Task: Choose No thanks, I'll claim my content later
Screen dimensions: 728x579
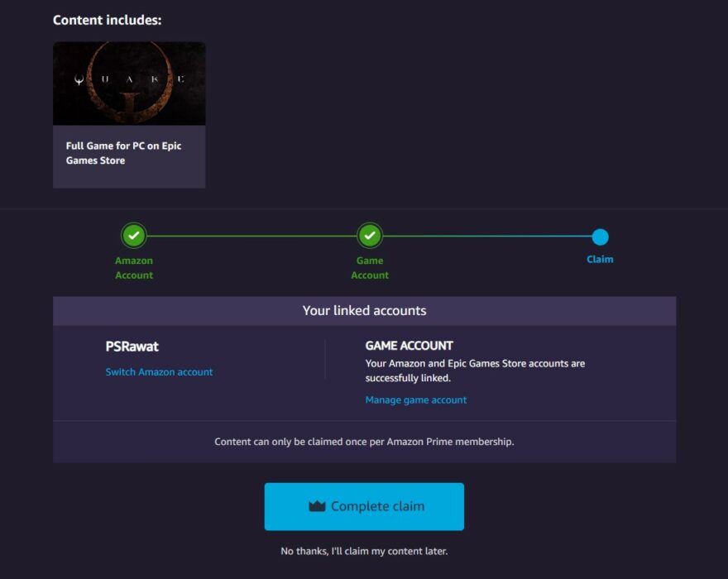Action: pos(364,551)
